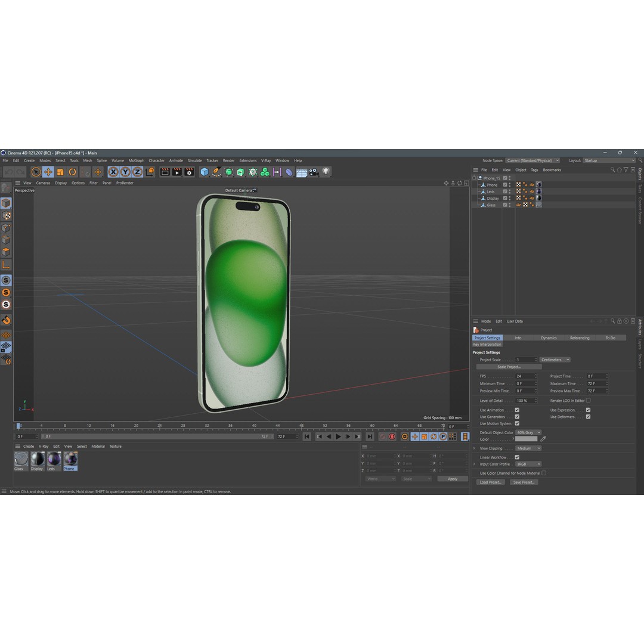Image resolution: width=644 pixels, height=644 pixels.
Task: Select the Rotate tool in the toolbar
Action: coord(72,172)
